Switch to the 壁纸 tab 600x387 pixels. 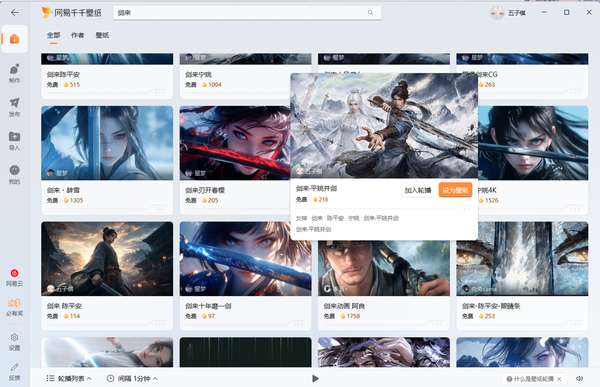[x=102, y=35]
